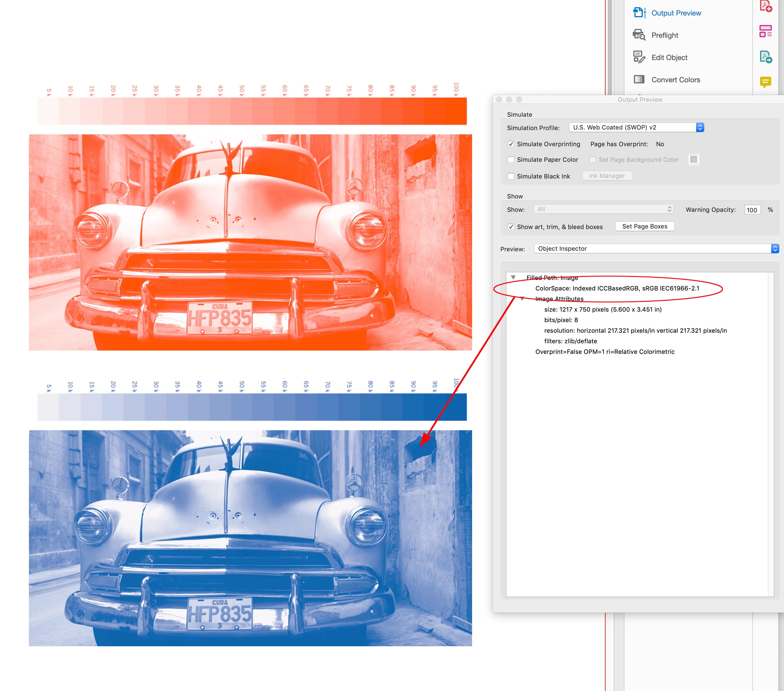
Task: Click the pink Organize Pages icon
Action: [765, 31]
